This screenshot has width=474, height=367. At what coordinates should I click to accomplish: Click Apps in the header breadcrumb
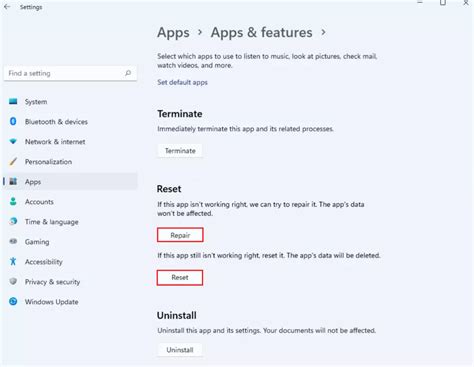coord(173,32)
